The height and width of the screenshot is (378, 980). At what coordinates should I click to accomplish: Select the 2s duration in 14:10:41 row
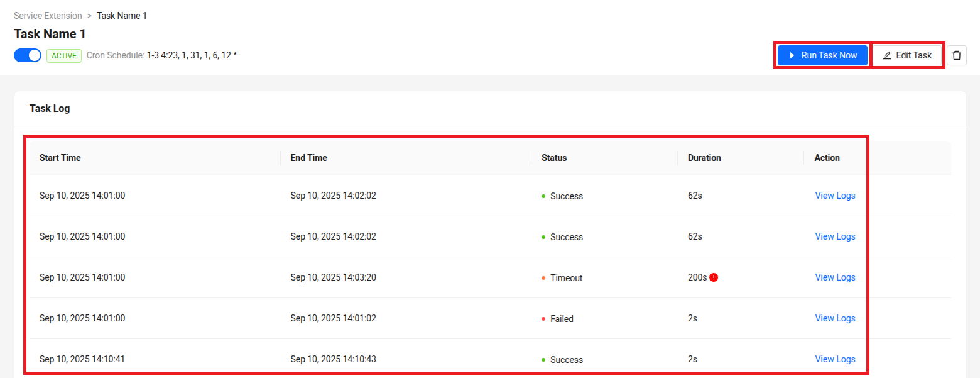pos(692,359)
